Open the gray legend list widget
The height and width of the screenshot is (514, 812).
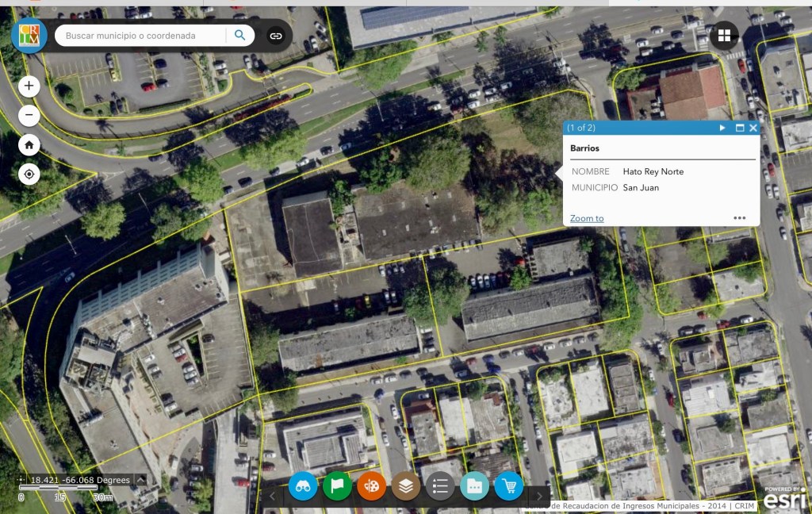pyautogui.click(x=440, y=485)
